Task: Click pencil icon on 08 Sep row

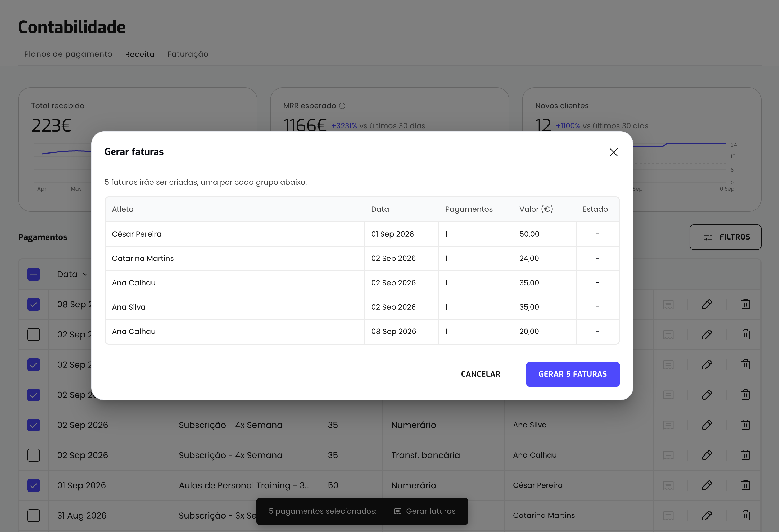Action: pos(707,304)
